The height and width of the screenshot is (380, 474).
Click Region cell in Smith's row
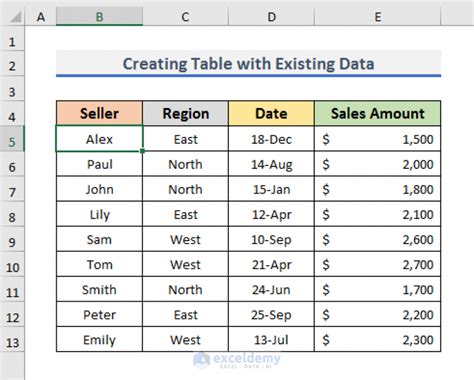coord(185,289)
